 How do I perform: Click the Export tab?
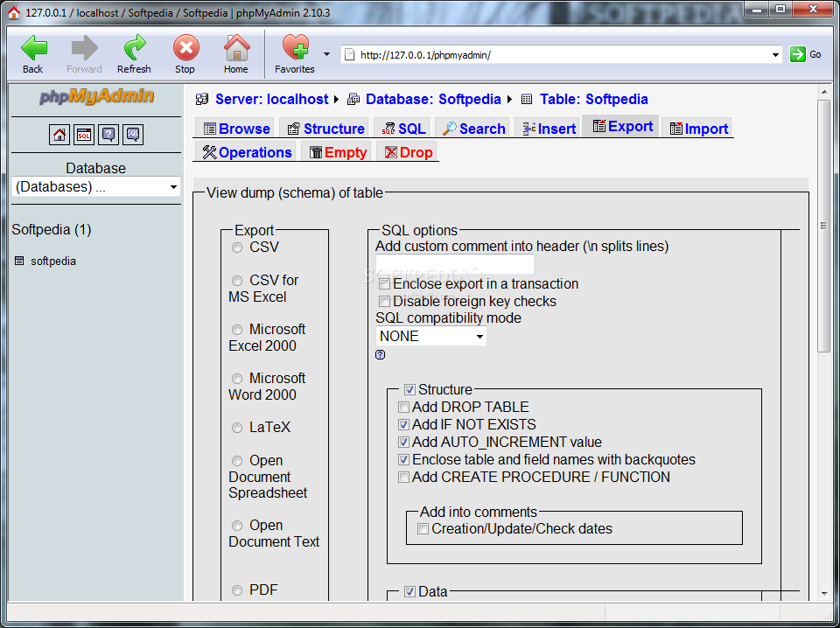621,126
